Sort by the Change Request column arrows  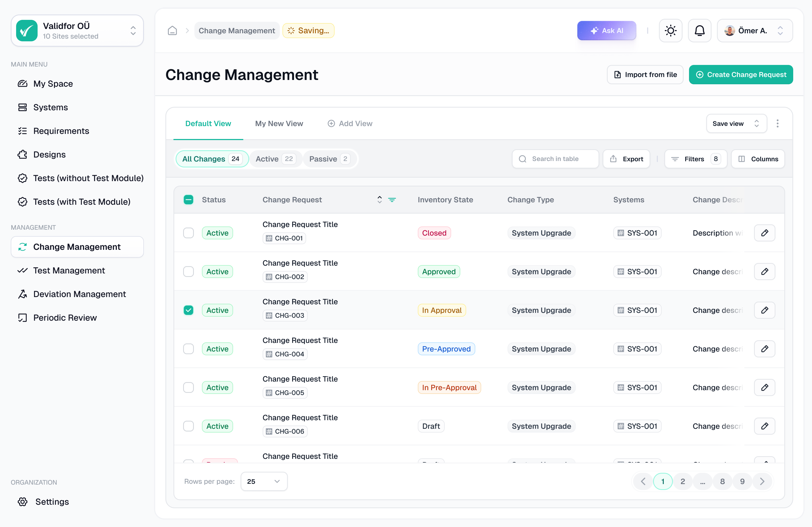pyautogui.click(x=379, y=200)
